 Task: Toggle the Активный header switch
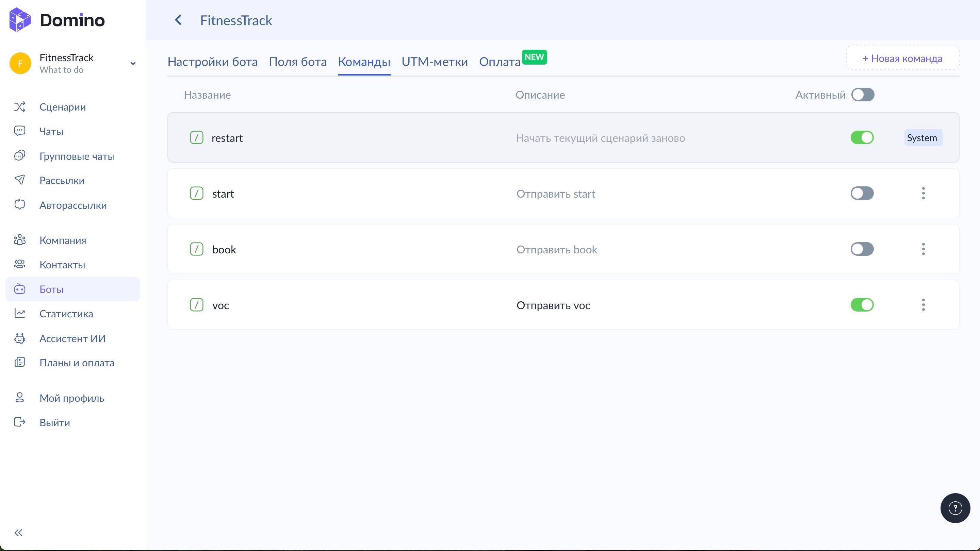[863, 95]
